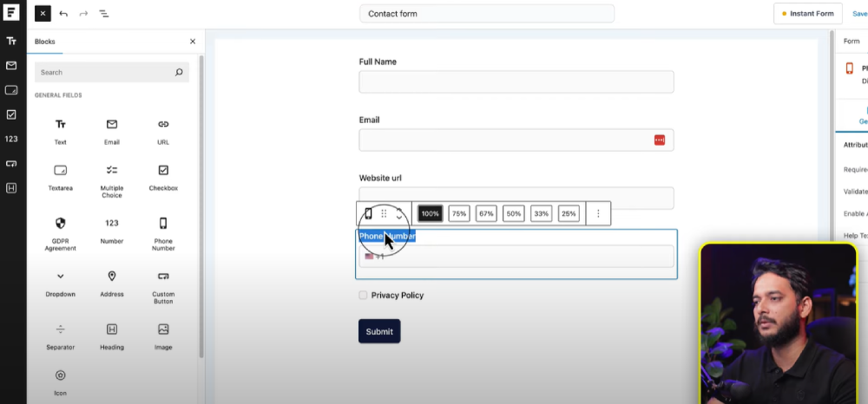Insert the Heading block

point(112,337)
